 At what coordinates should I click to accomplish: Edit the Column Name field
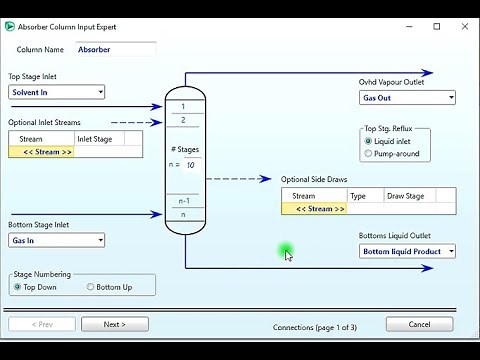click(116, 49)
